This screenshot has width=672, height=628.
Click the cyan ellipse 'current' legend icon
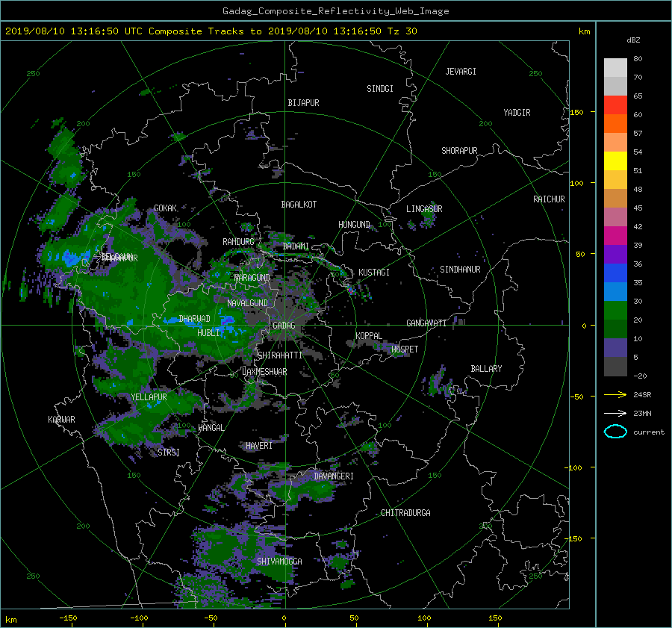(615, 432)
